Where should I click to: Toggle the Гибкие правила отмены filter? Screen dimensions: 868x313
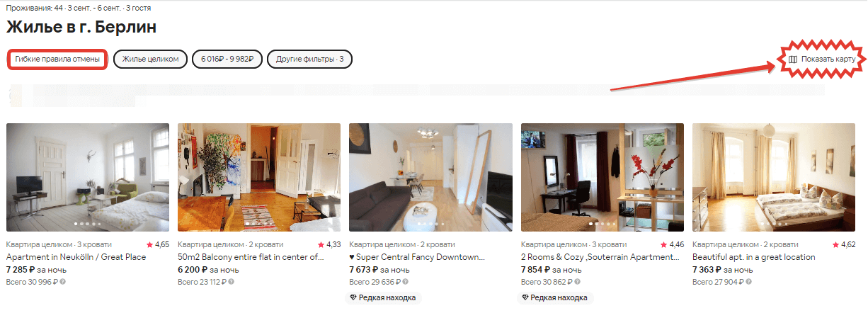57,59
